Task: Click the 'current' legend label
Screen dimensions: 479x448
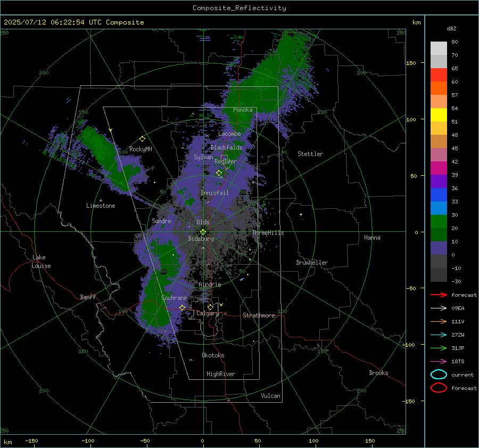Action: tap(462, 375)
